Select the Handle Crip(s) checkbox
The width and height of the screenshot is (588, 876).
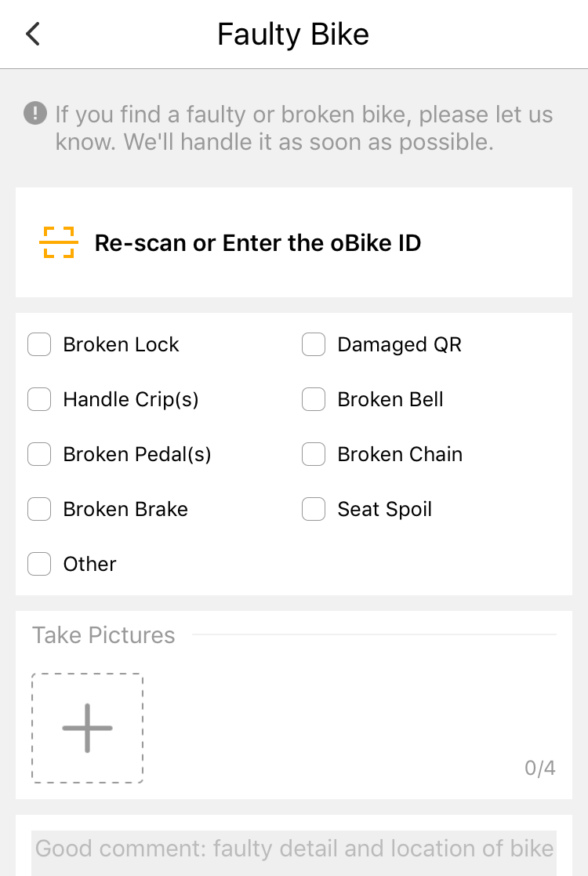(39, 399)
